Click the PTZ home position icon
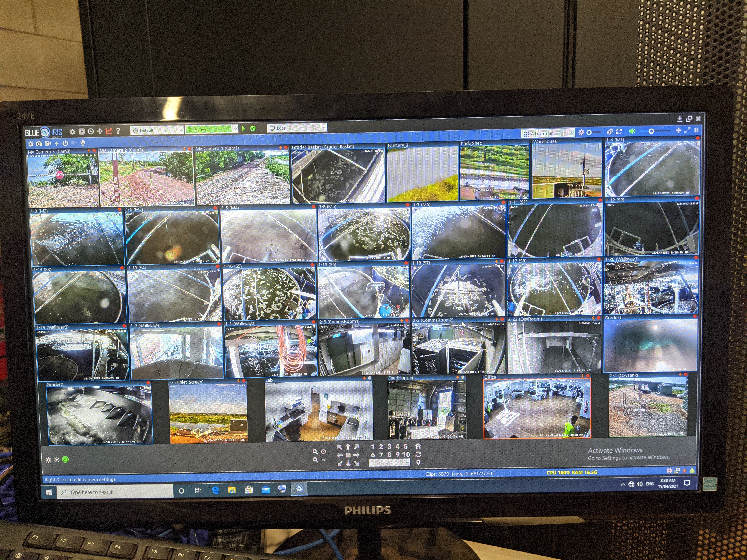Image resolution: width=747 pixels, height=560 pixels. (418, 446)
